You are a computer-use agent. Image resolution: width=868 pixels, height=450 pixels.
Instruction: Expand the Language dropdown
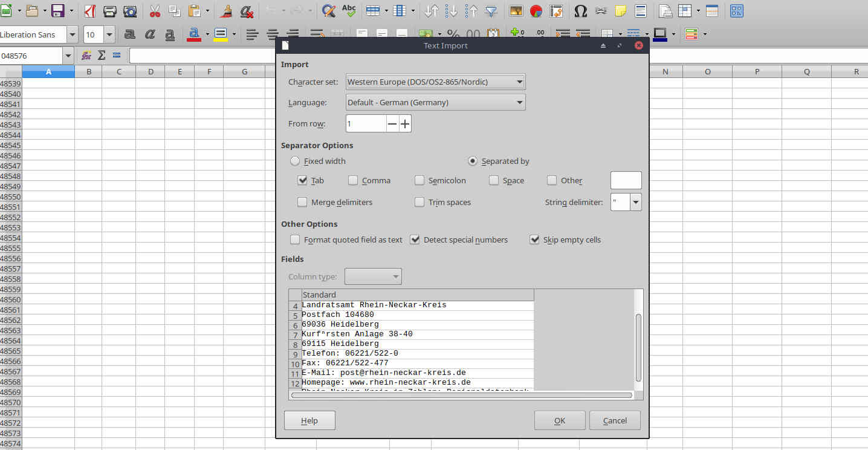point(435,102)
